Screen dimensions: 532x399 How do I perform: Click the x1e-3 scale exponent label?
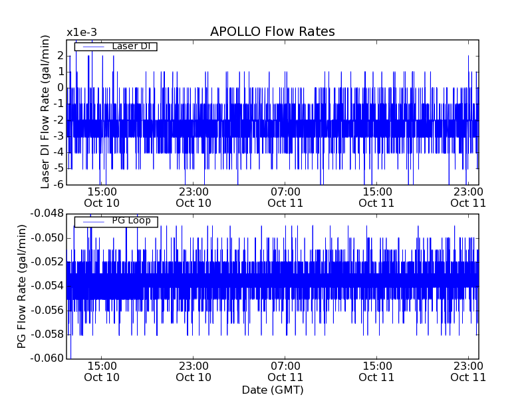(x=82, y=33)
